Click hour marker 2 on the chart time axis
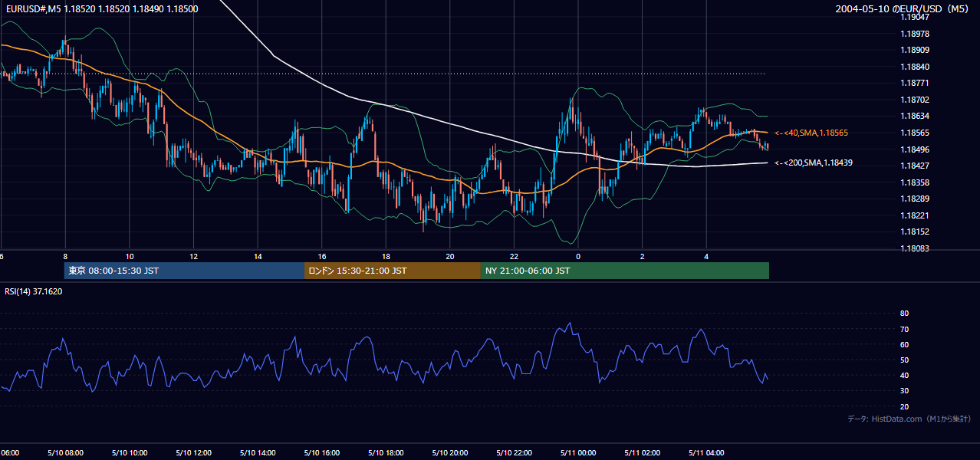The height and width of the screenshot is (460, 980). (642, 256)
